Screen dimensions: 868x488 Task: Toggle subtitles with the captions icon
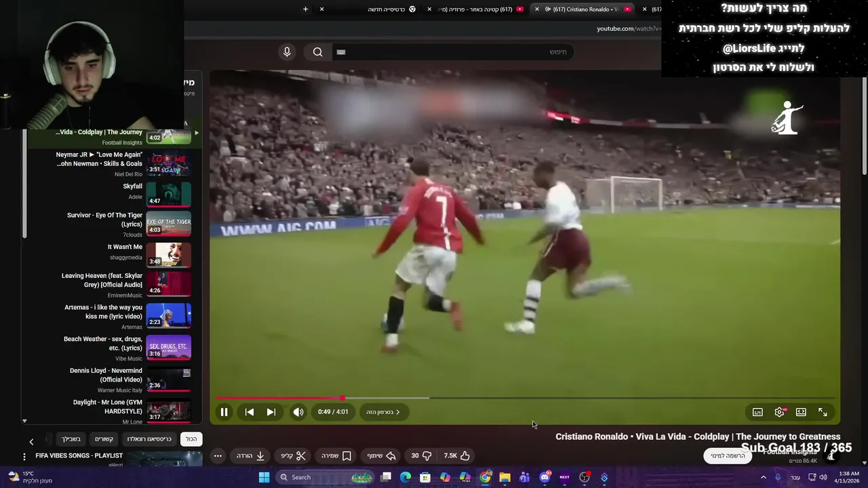point(757,412)
